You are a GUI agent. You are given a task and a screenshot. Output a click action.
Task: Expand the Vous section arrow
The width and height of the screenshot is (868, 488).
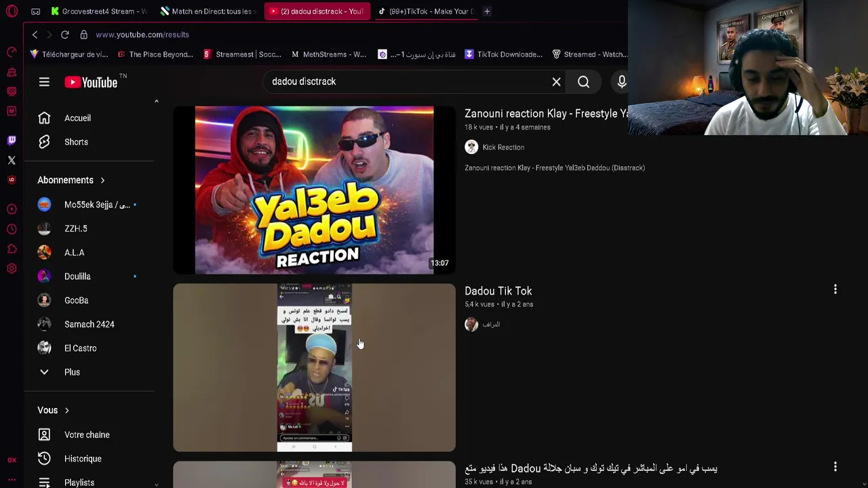coord(66,411)
